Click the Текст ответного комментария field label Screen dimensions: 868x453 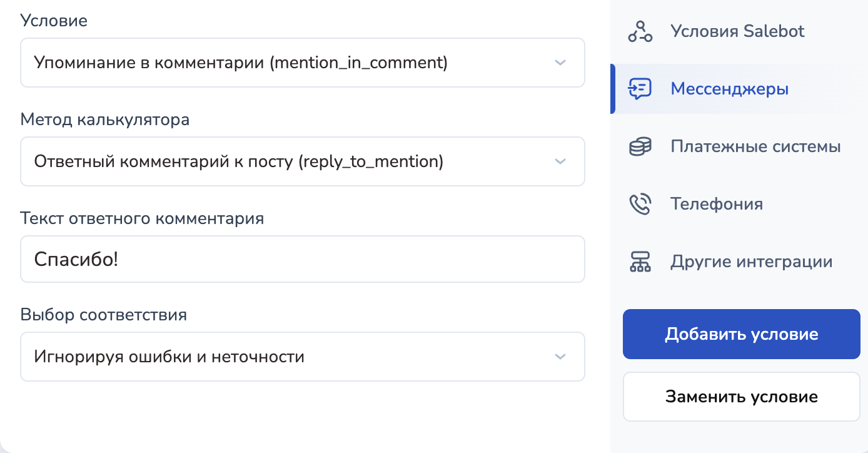pyautogui.click(x=142, y=218)
